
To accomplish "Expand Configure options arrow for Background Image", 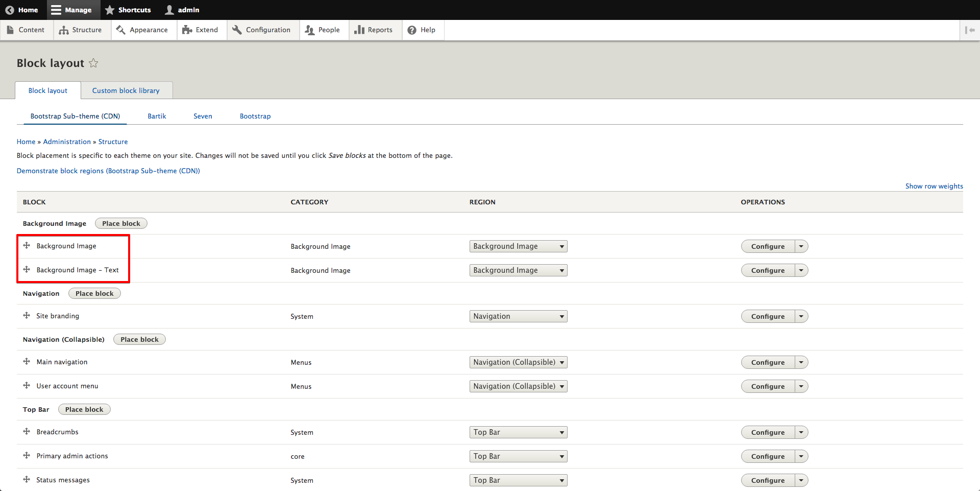I will click(801, 246).
